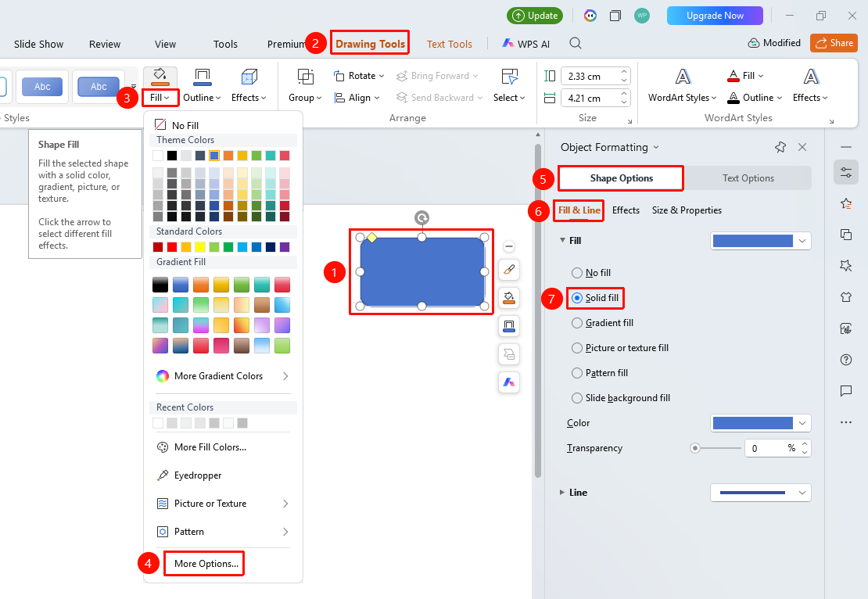Choose the Gradient fill option
Image resolution: width=868 pixels, height=599 pixels.
click(602, 323)
